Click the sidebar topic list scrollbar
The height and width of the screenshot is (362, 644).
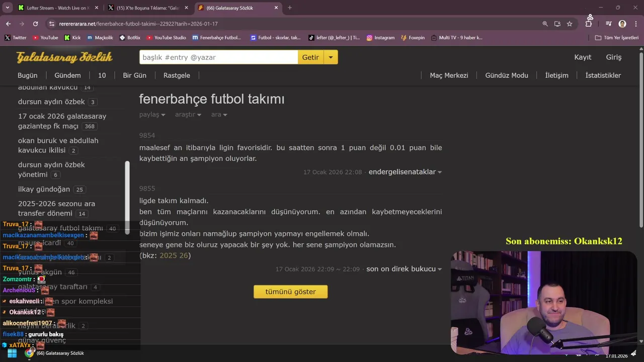point(127,197)
